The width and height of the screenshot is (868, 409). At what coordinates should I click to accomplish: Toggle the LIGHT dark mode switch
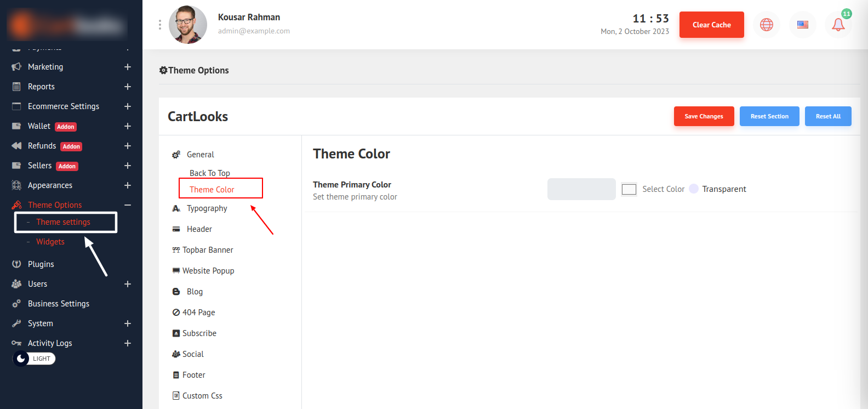pos(34,359)
